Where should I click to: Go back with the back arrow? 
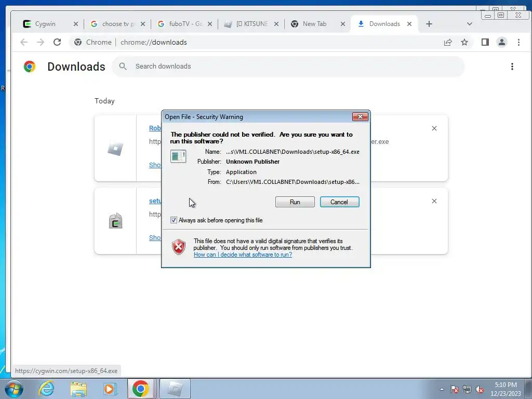(24, 42)
